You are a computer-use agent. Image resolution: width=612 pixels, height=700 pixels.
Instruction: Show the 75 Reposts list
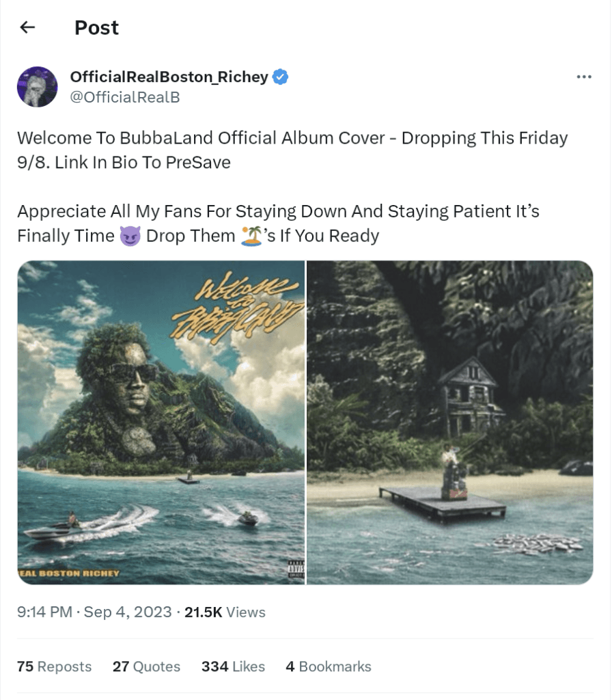tap(55, 667)
